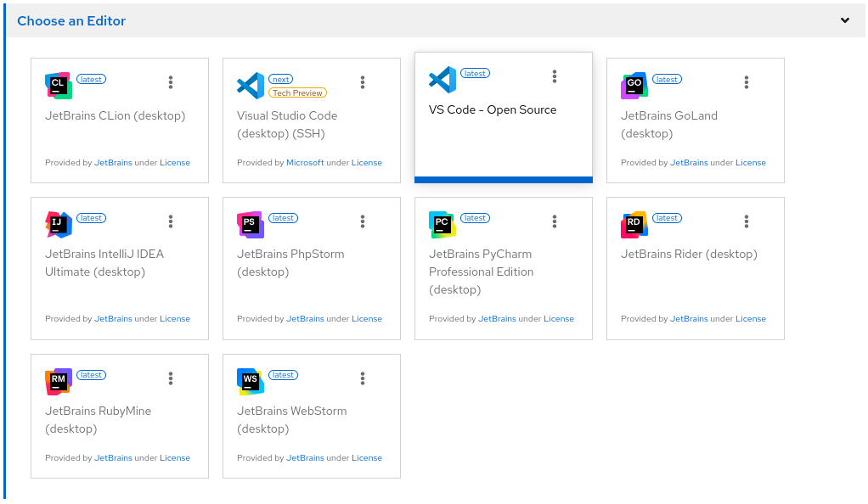Click the IntelliJ IDEA logo icon
Image resolution: width=868 pixels, height=504 pixels.
point(59,225)
